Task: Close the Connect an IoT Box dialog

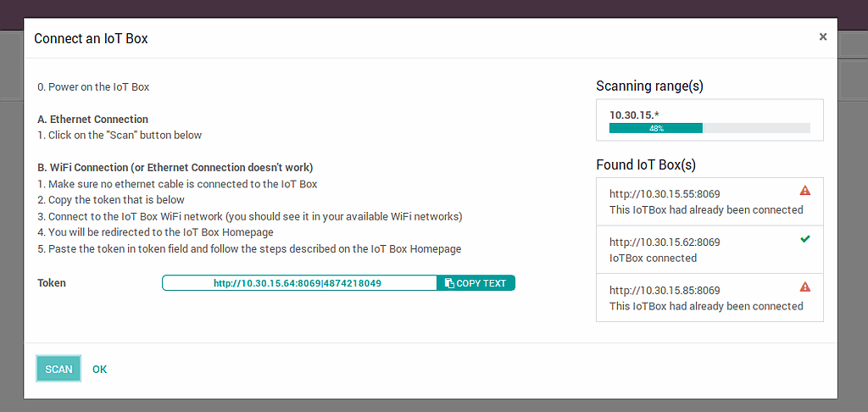Action: point(822,37)
